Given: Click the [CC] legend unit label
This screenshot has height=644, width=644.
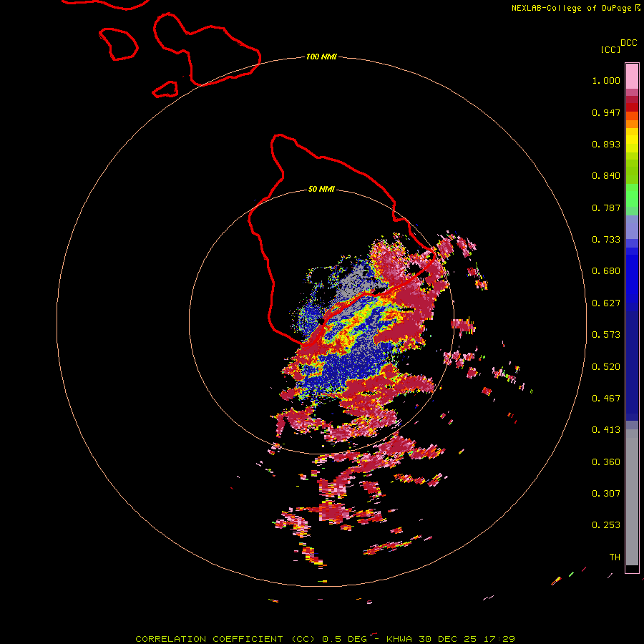Looking at the screenshot, I should coord(610,49).
